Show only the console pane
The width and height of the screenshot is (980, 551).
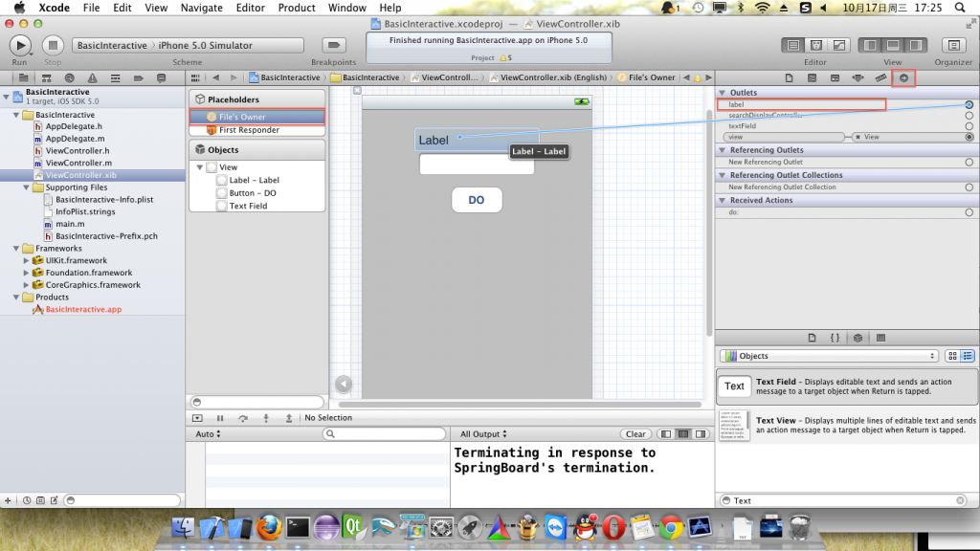[701, 433]
